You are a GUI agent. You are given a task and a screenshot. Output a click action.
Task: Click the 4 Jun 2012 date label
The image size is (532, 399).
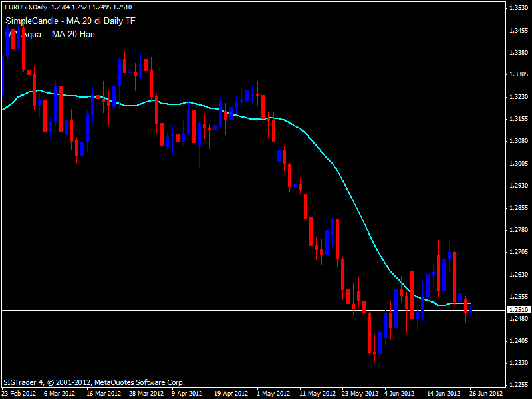400,394
